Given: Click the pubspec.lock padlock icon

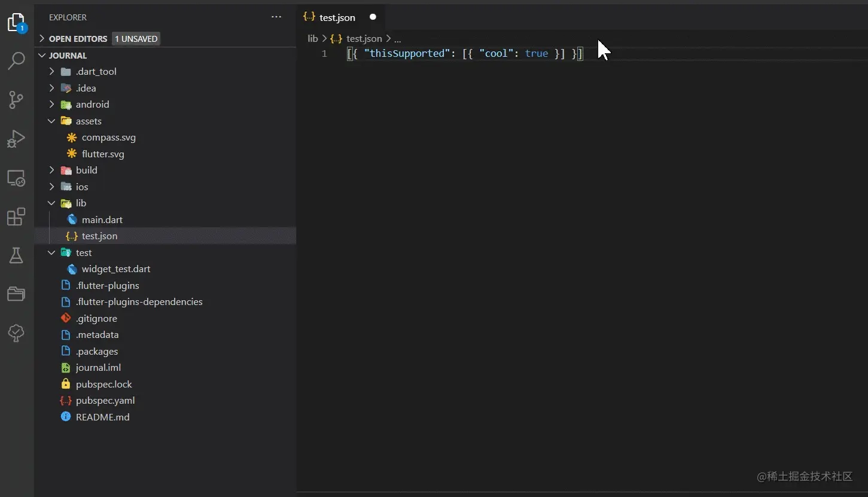Looking at the screenshot, I should (x=66, y=384).
